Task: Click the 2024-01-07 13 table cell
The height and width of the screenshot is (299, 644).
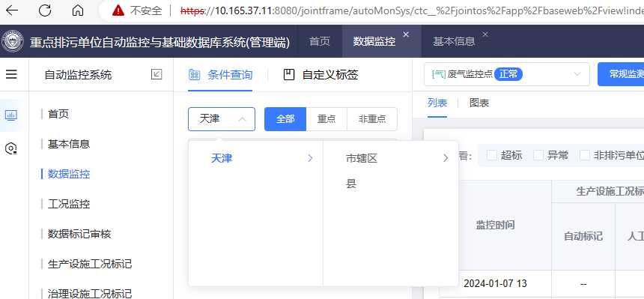Action: pos(495,283)
